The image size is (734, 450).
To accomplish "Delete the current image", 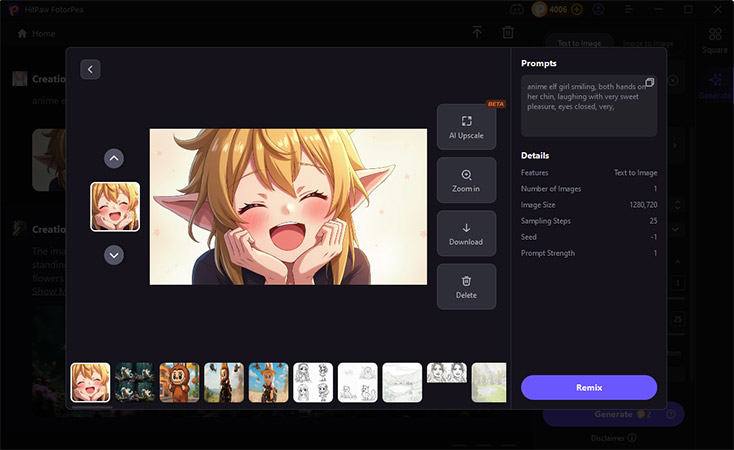I will pos(466,287).
